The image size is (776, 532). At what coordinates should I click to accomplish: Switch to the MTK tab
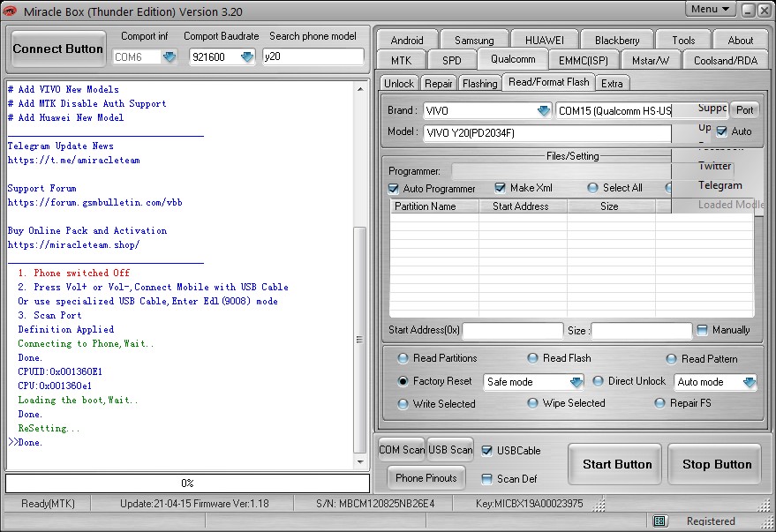coord(401,60)
